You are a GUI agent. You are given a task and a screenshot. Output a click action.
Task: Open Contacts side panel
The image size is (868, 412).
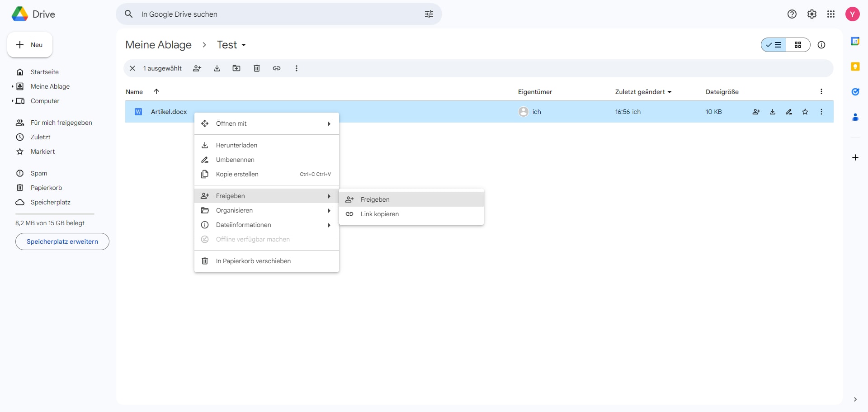(855, 117)
